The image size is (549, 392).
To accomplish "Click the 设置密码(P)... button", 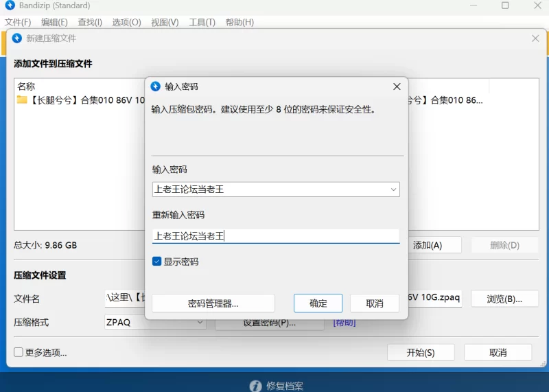I will click(x=270, y=324).
